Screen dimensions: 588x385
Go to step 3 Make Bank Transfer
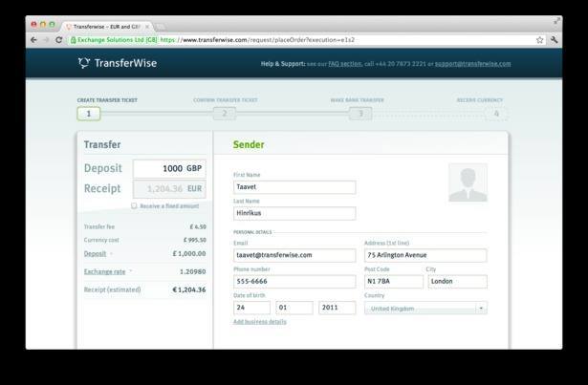pyautogui.click(x=360, y=114)
